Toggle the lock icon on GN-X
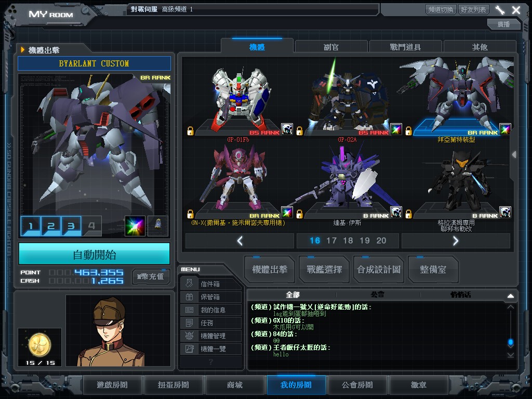Image resolution: width=532 pixels, height=399 pixels. tap(190, 214)
